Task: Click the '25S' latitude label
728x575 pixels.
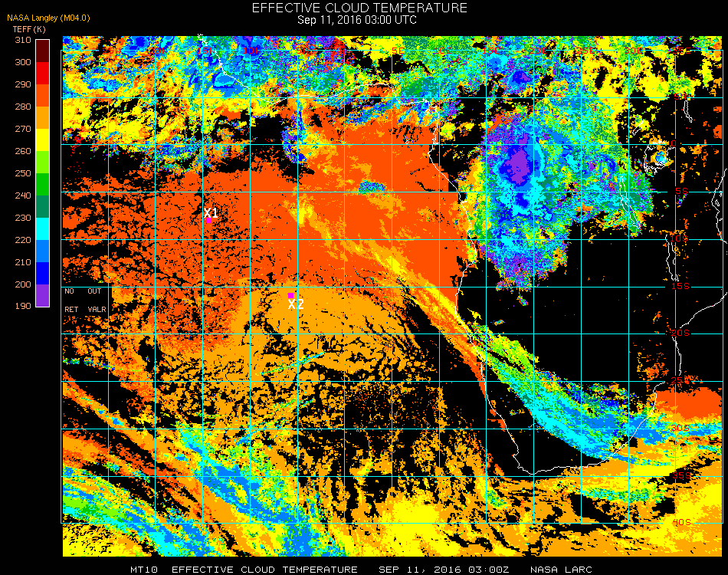Action: (x=680, y=381)
